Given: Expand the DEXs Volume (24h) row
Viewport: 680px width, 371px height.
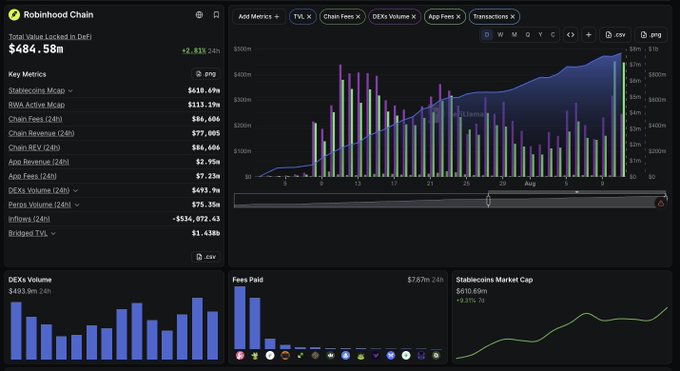Looking at the screenshot, I should 75,190.
